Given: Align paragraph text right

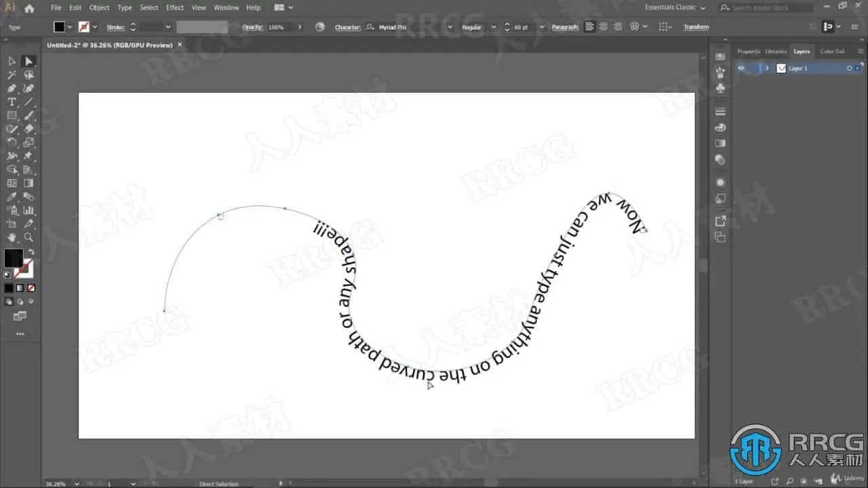Looking at the screenshot, I should pos(618,27).
